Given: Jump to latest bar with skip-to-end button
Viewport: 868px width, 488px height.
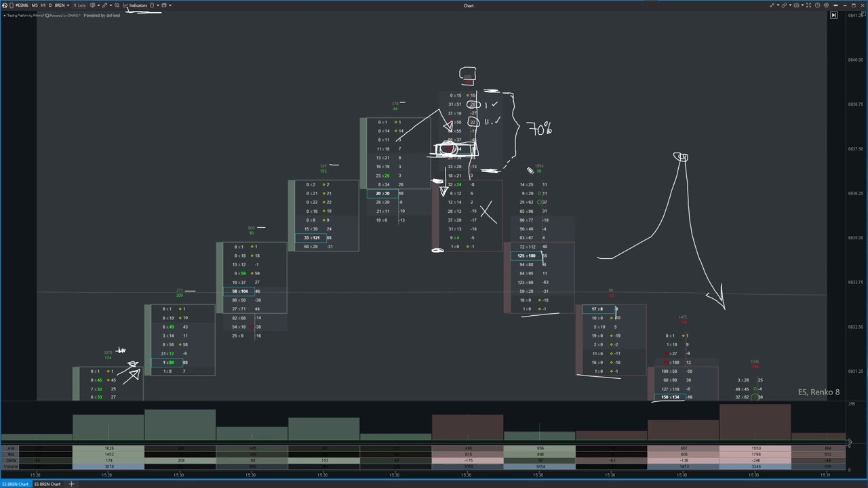Looking at the screenshot, I should coord(834,15).
